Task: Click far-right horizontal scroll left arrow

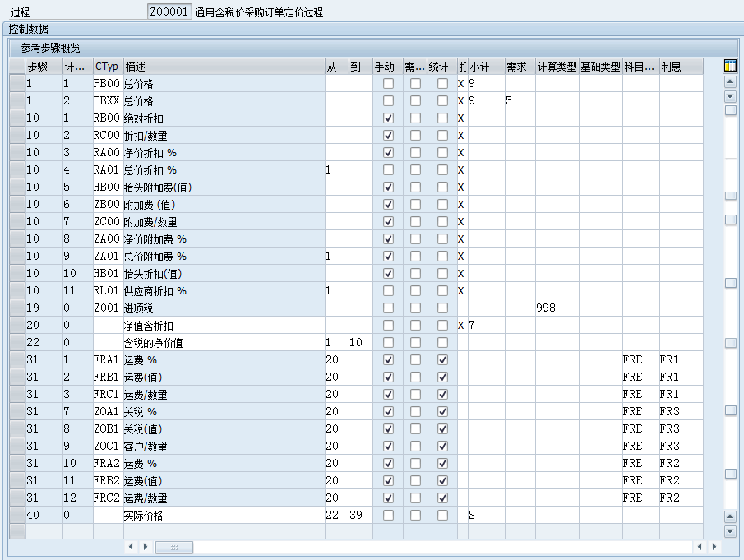Action: (700, 547)
